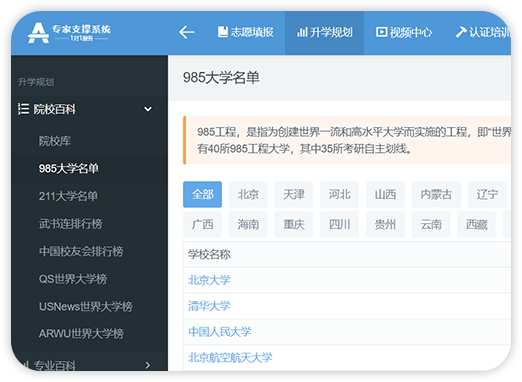Viewport: 522px width, 382px height.
Task: Open USNews世界大学榜 in the sidebar
Action: click(86, 306)
